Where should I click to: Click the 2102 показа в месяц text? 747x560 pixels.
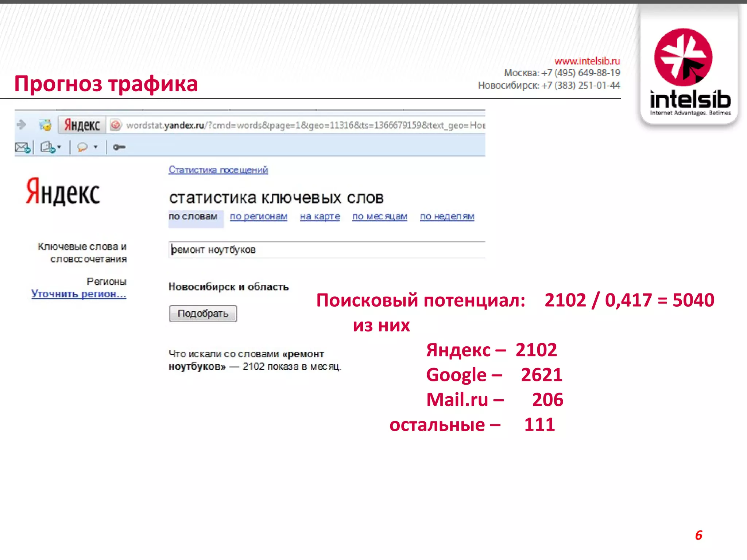(292, 366)
